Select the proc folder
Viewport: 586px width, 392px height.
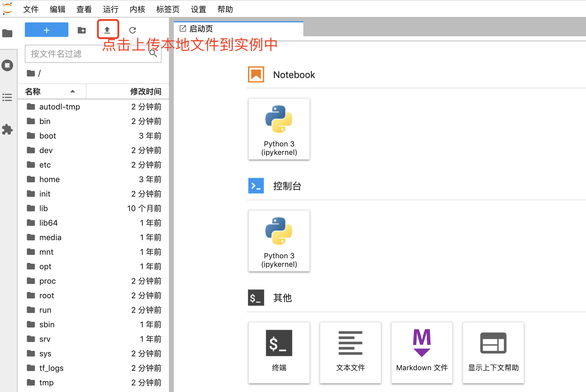[93, 281]
